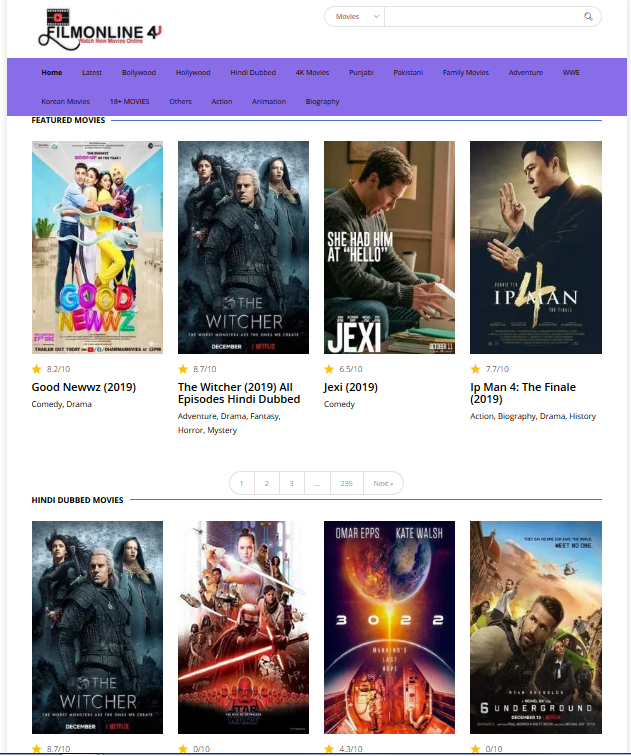
Task: Open the 4K Movies category
Action: coord(312,72)
